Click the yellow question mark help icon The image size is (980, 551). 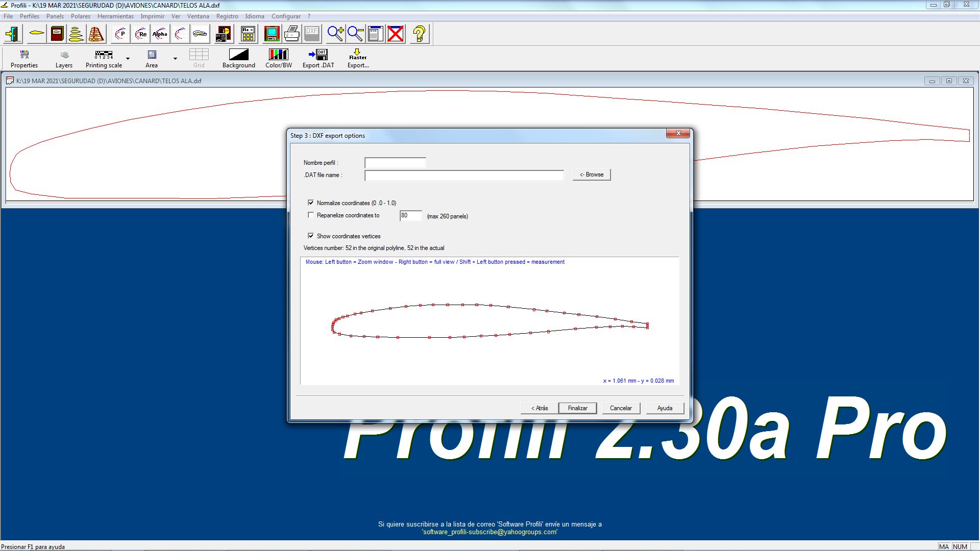pyautogui.click(x=419, y=34)
